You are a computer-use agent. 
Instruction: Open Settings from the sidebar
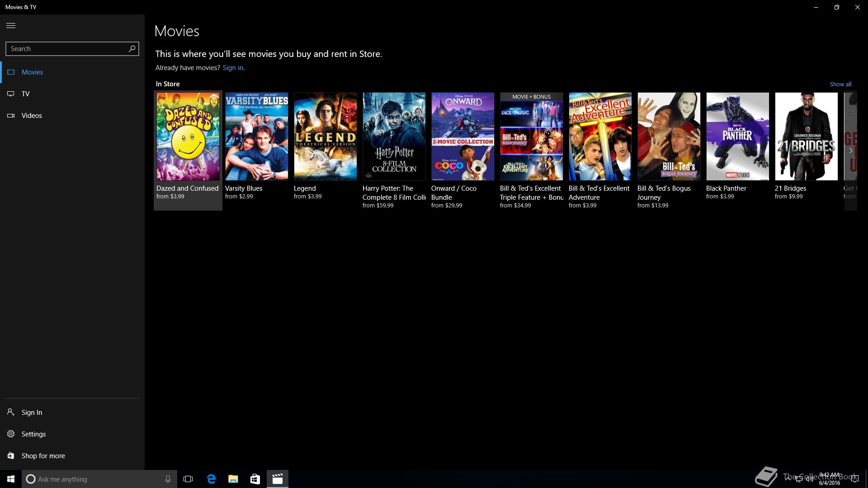[x=72, y=434]
